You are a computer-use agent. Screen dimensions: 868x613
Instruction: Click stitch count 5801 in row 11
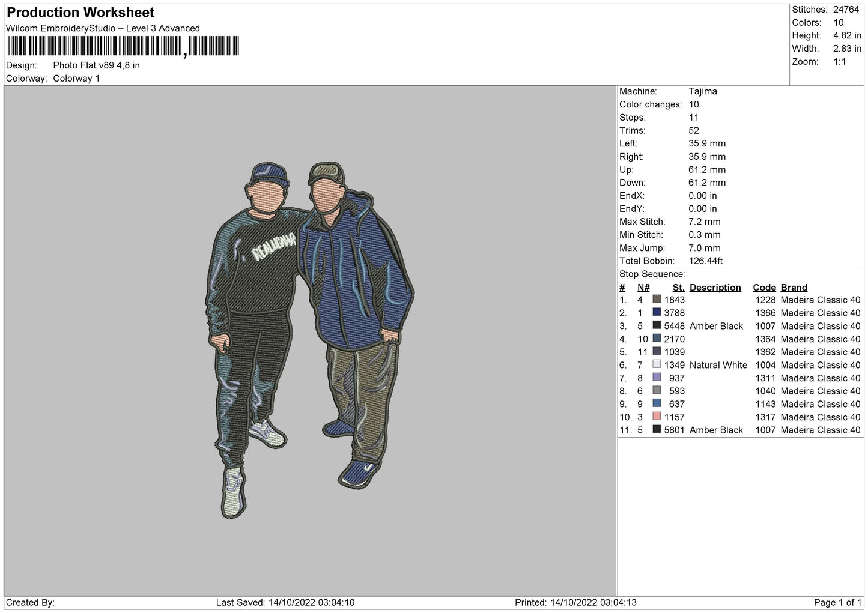675,430
